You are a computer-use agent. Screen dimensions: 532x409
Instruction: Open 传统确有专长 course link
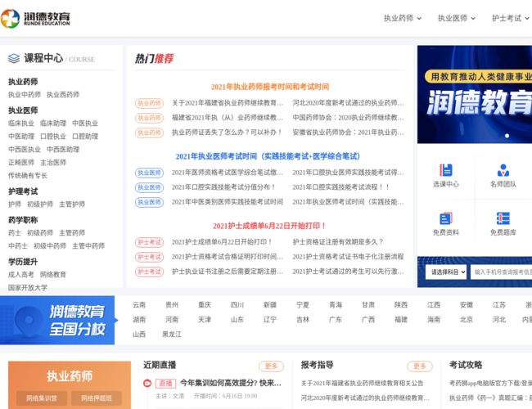point(28,176)
